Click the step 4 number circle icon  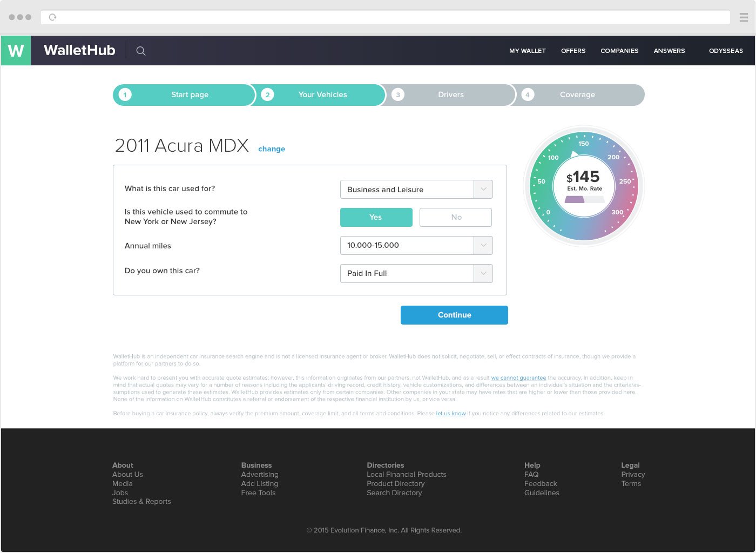pyautogui.click(x=528, y=95)
